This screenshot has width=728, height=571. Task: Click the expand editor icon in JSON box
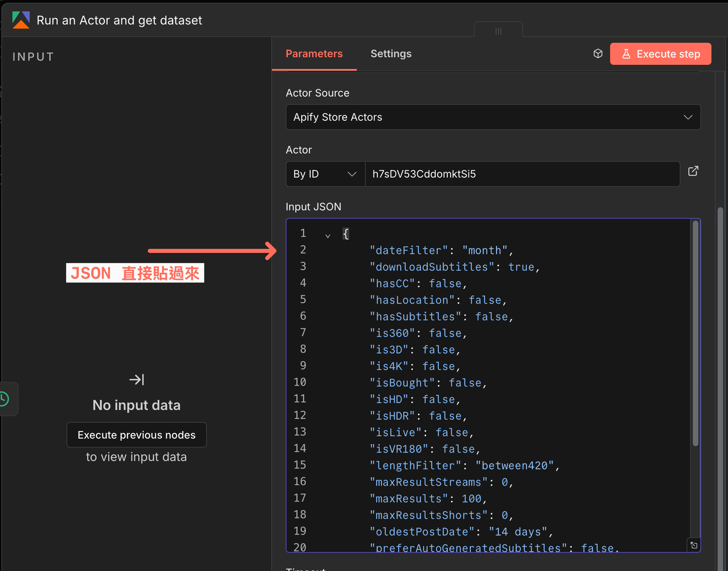coord(694,545)
